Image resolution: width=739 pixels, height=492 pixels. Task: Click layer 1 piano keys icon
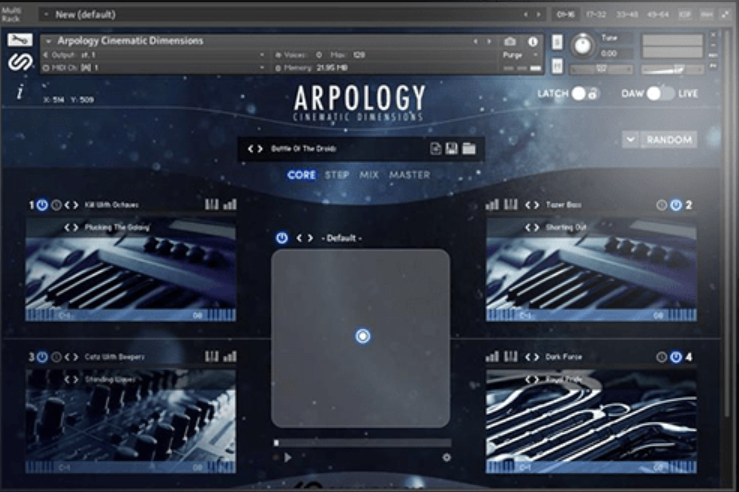coord(212,204)
